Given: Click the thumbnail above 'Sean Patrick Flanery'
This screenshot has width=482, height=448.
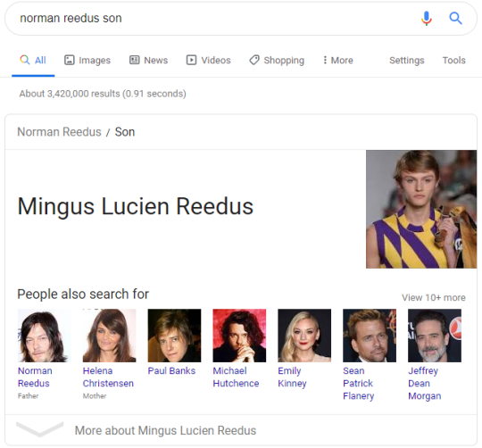Looking at the screenshot, I should click(370, 336).
